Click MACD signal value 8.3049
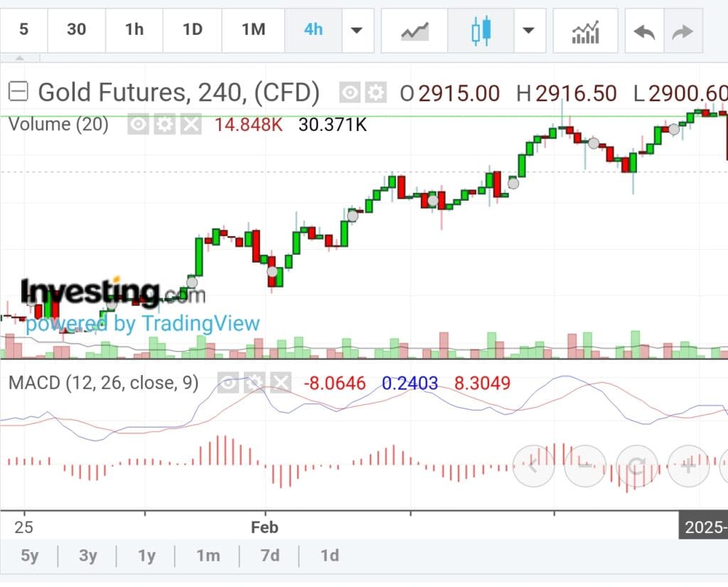The height and width of the screenshot is (587, 728). click(x=483, y=383)
